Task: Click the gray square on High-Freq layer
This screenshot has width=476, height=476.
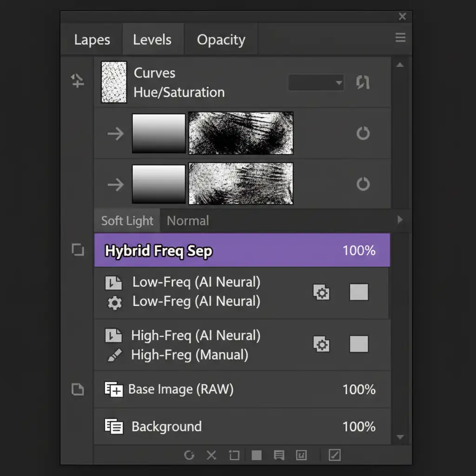Action: click(x=358, y=344)
